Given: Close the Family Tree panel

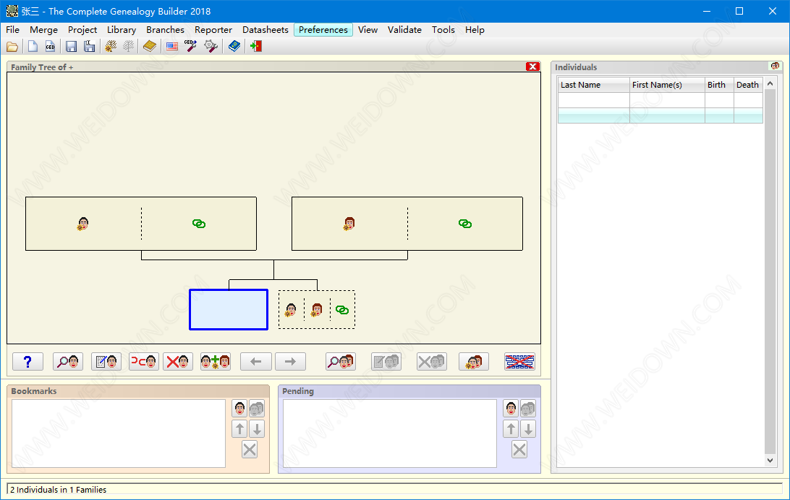Looking at the screenshot, I should click(x=533, y=67).
